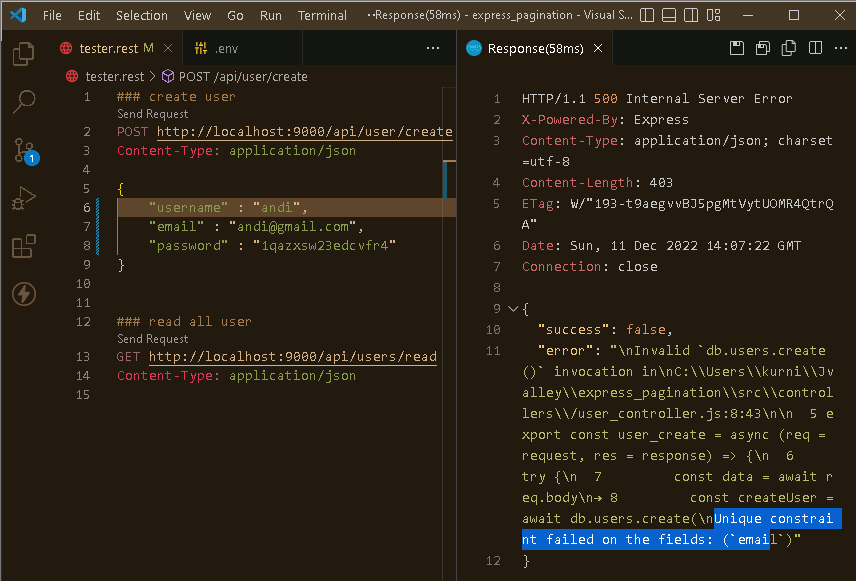Open Thunder Client via the lightning icon
Image resolution: width=856 pixels, height=581 pixels.
click(x=25, y=292)
